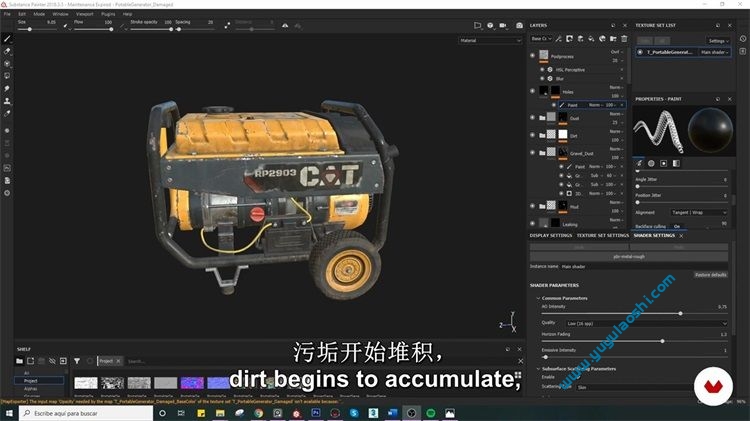Open the Material viewport mode dropdown
Viewport: 750px width, 421px height.
(x=490, y=41)
